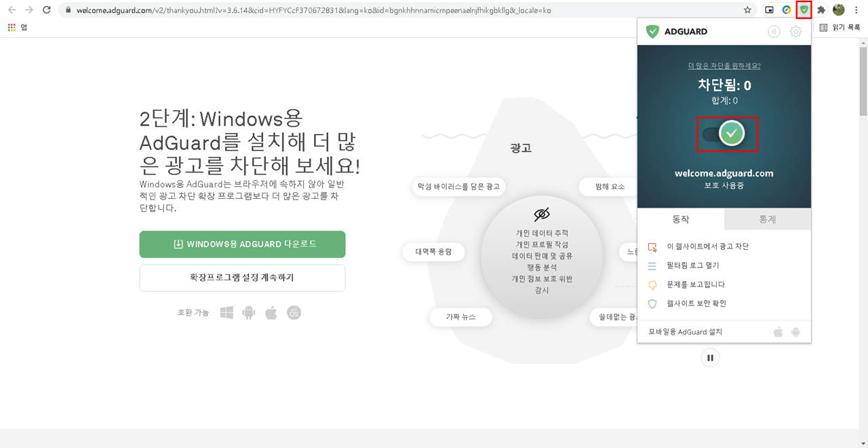This screenshot has height=448, width=868.
Task: Open Chrome three-dot menu
Action: point(857,10)
